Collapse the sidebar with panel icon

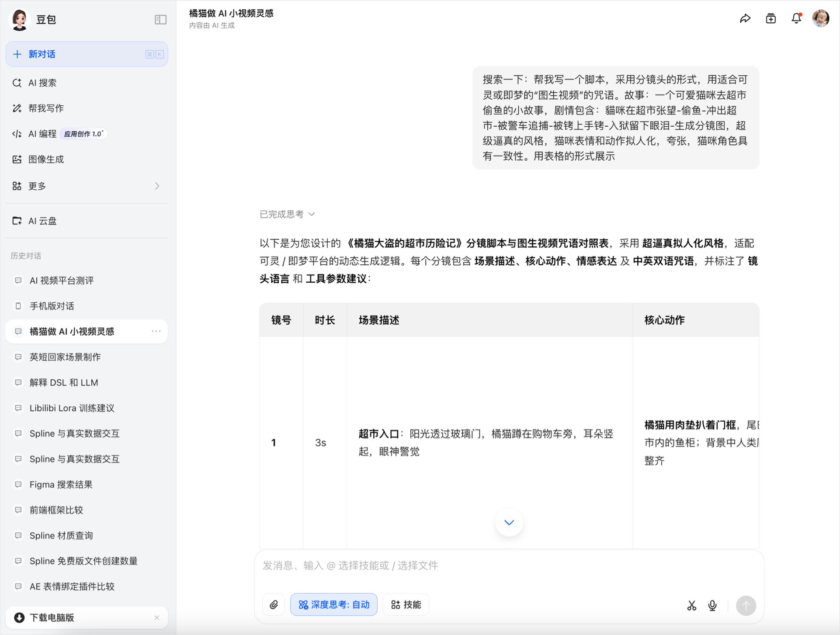(x=160, y=20)
